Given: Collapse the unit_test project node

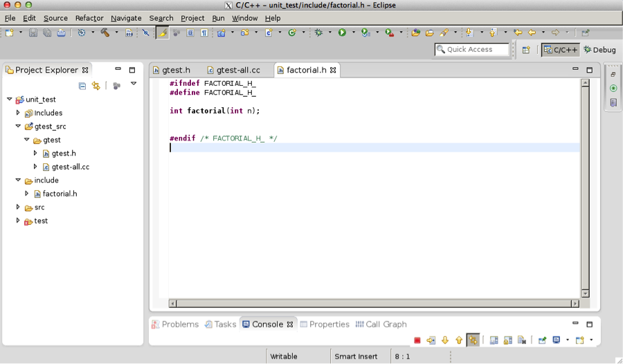Looking at the screenshot, I should (x=10, y=99).
